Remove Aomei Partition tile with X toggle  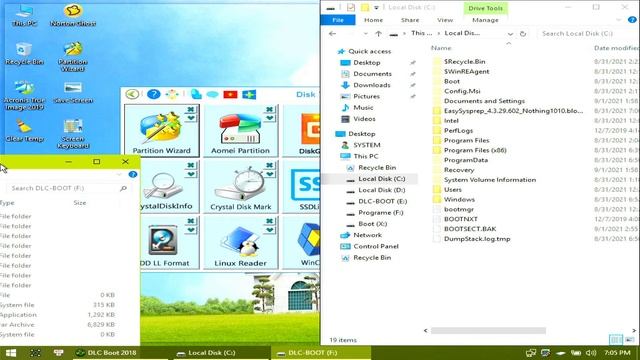pyautogui.click(x=269, y=109)
